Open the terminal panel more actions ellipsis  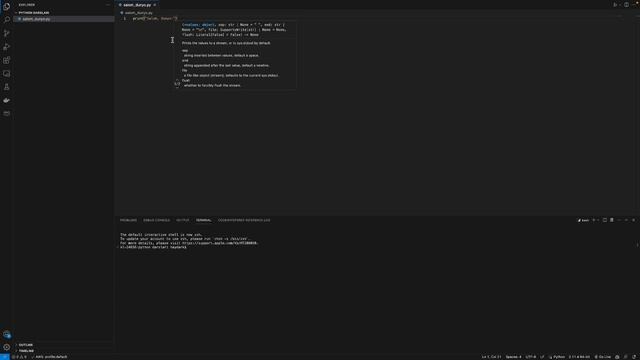[619, 220]
